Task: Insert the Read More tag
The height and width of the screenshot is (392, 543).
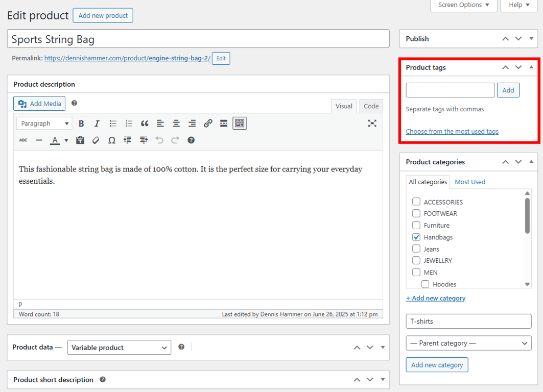Action: point(223,123)
